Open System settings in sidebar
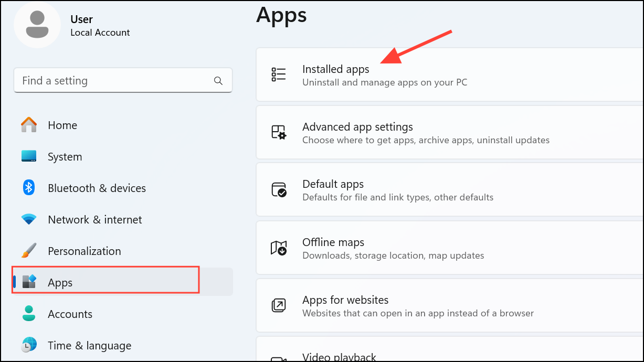Image resolution: width=644 pixels, height=362 pixels. point(123,156)
